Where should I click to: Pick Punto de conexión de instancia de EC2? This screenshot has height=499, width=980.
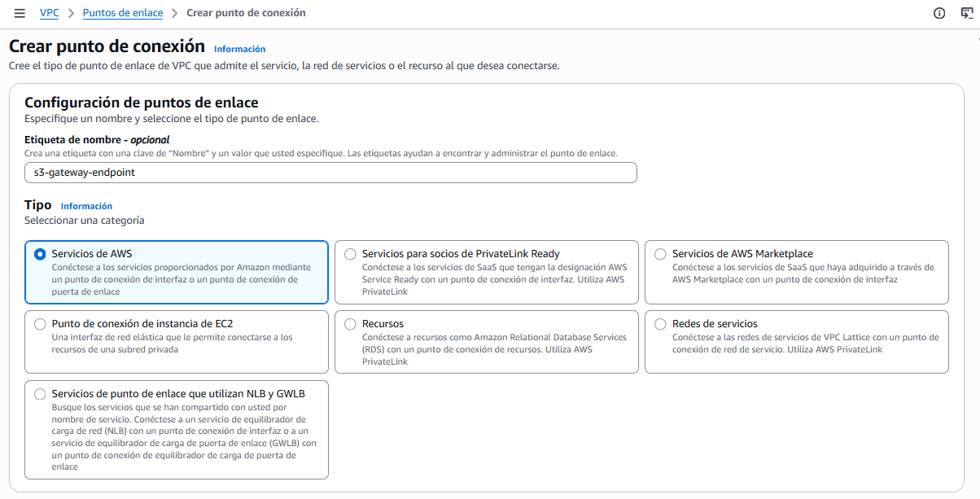pyautogui.click(x=40, y=324)
